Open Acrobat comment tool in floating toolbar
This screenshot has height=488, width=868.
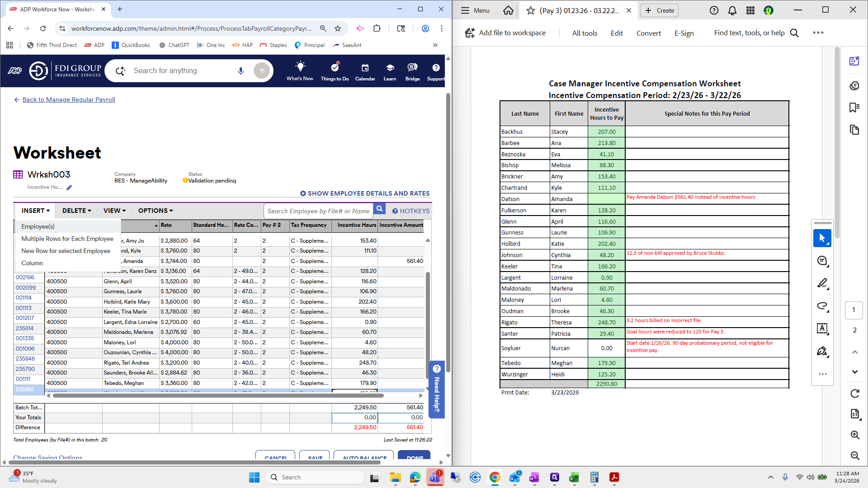(x=822, y=261)
